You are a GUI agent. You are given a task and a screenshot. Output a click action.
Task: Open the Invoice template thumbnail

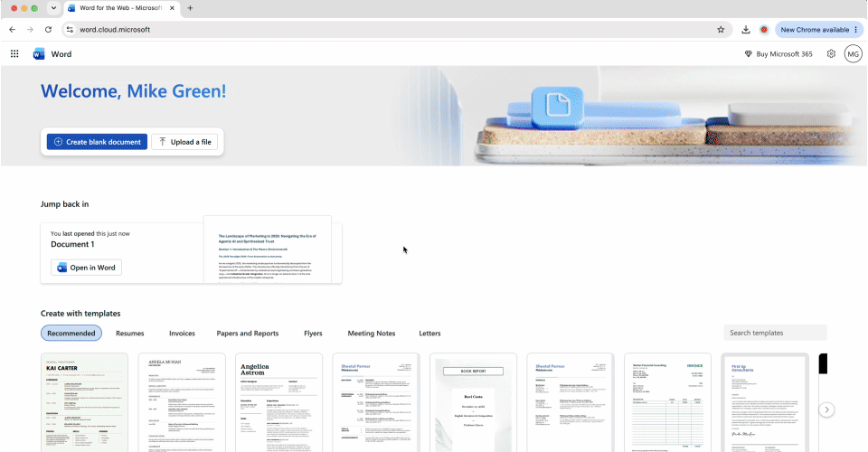(x=667, y=403)
